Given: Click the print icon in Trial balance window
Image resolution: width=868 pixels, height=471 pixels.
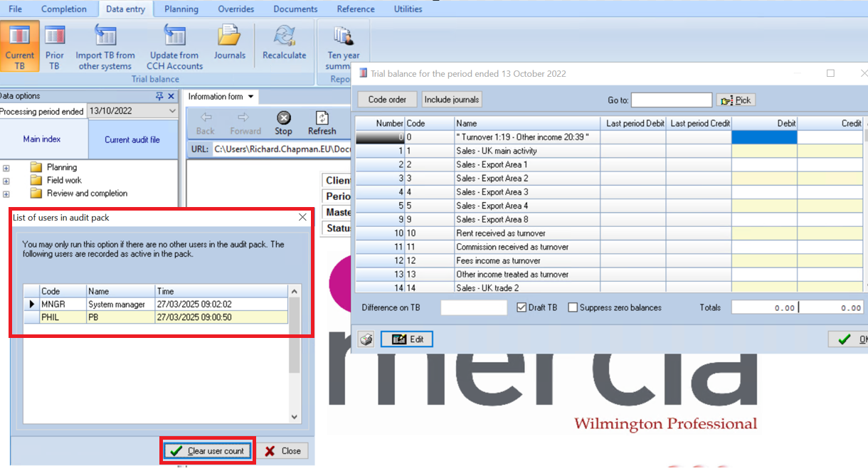Looking at the screenshot, I should [x=366, y=339].
